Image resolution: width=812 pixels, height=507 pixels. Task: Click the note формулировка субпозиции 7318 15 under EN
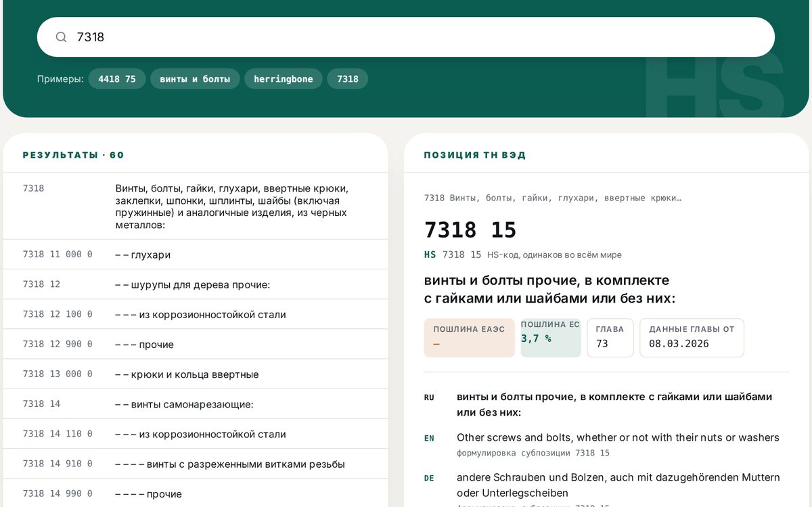[x=533, y=453]
